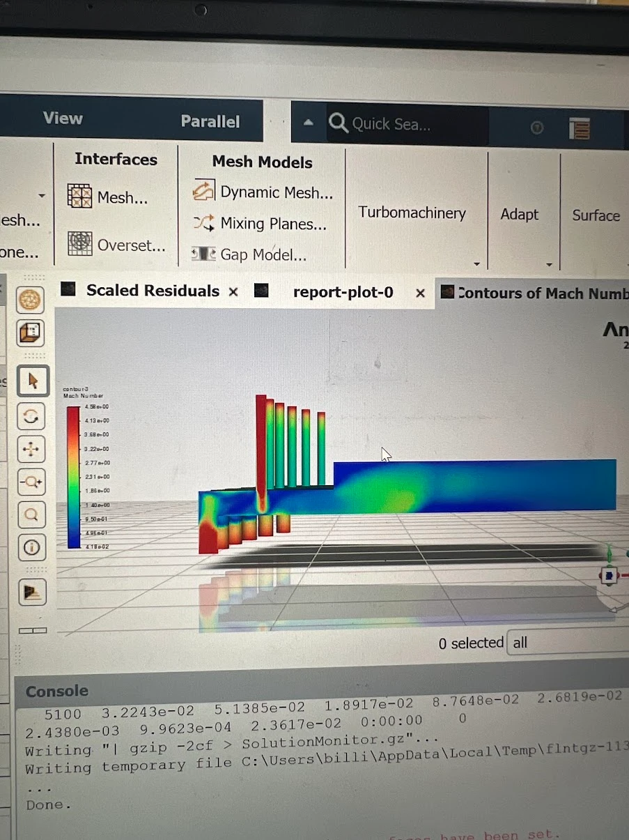Collapse the ribbon with up arrow
629x840 pixels.
click(x=308, y=123)
